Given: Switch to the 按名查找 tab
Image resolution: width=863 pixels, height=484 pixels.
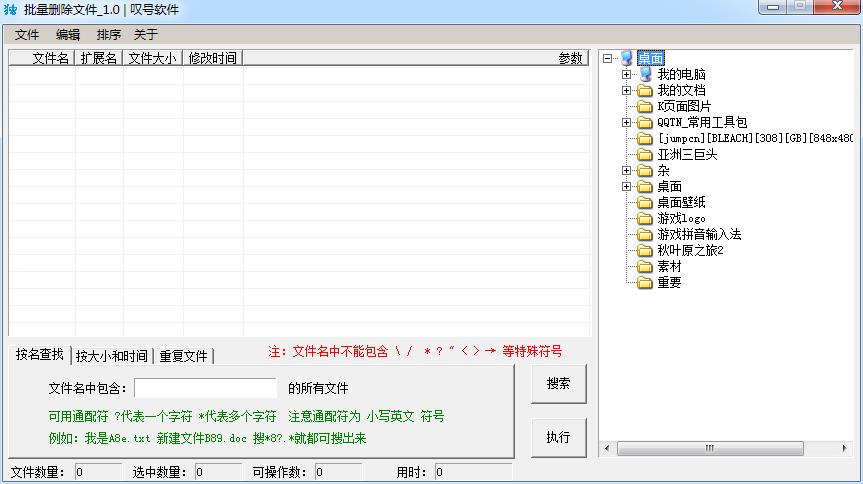Looking at the screenshot, I should pyautogui.click(x=40, y=355).
